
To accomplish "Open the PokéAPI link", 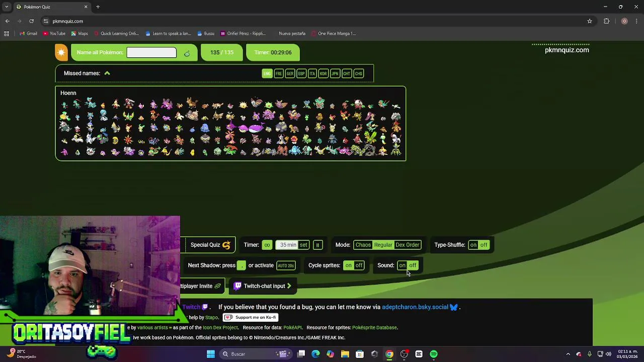I will point(293,327).
